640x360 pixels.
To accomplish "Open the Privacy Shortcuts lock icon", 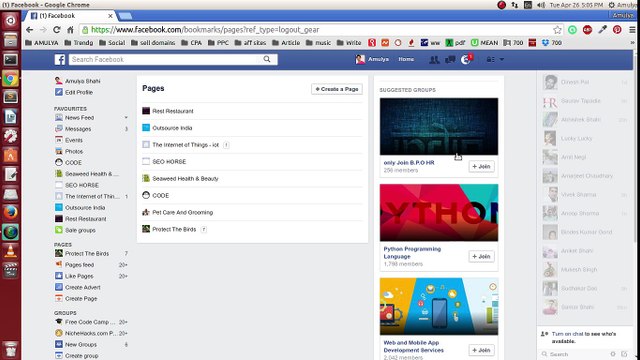I will [x=490, y=60].
